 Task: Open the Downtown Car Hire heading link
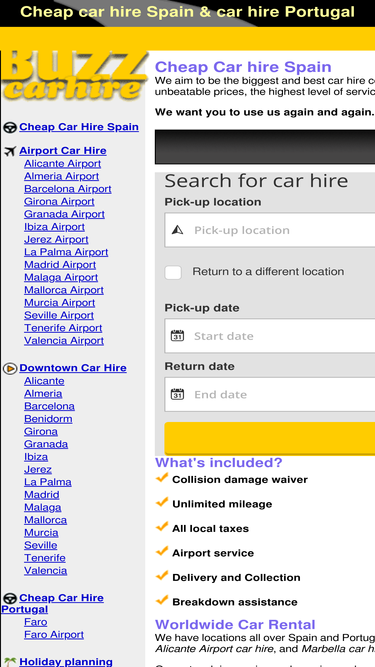[73, 368]
